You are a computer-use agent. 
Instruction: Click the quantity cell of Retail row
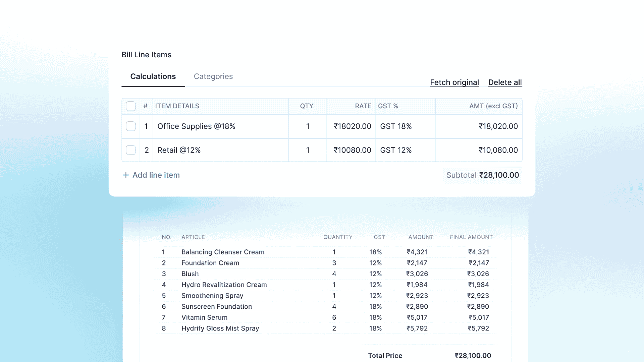pyautogui.click(x=308, y=150)
